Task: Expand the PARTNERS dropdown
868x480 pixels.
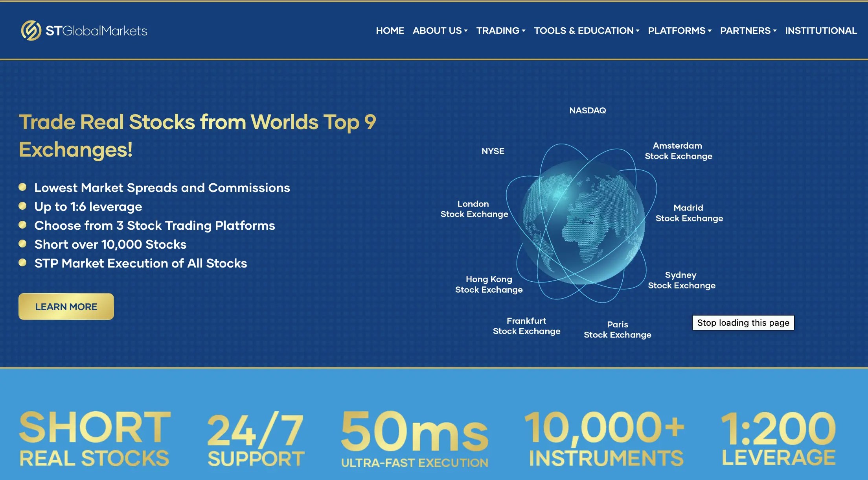Action: point(746,30)
